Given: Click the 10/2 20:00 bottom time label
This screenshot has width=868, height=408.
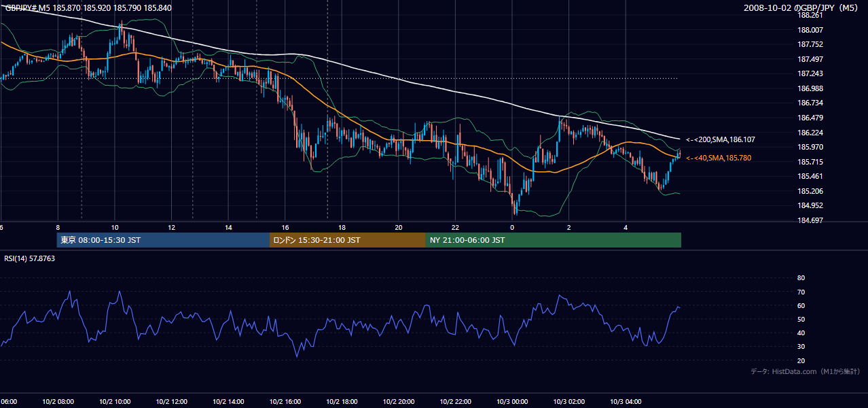Looking at the screenshot, I should 399,401.
